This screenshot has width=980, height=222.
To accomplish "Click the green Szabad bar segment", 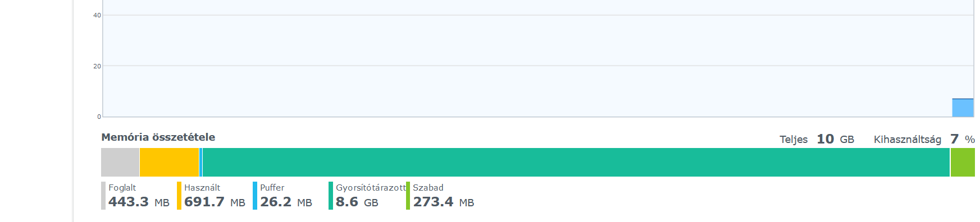I will (963, 163).
